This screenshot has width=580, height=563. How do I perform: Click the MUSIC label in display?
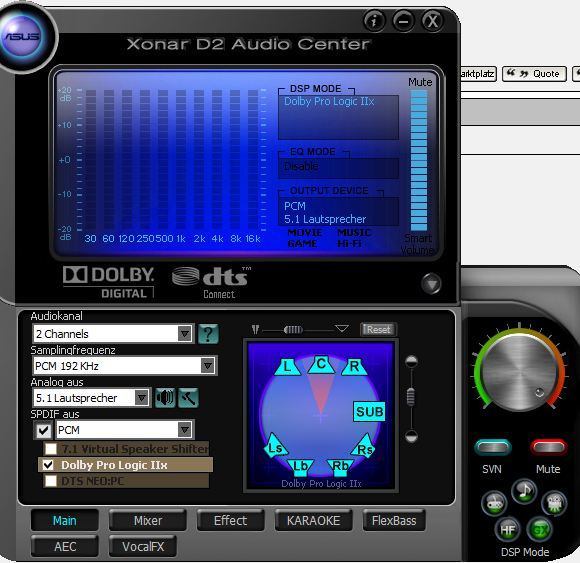click(x=354, y=233)
